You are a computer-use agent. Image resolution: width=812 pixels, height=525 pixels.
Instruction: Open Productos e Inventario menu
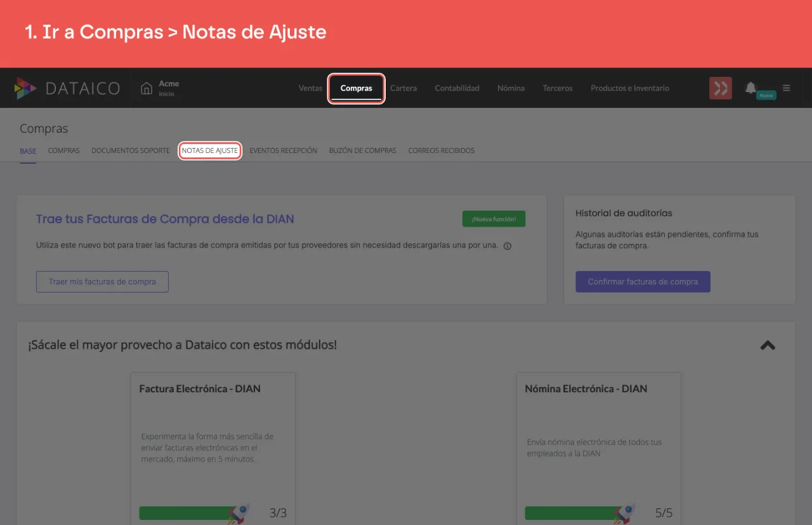point(630,88)
